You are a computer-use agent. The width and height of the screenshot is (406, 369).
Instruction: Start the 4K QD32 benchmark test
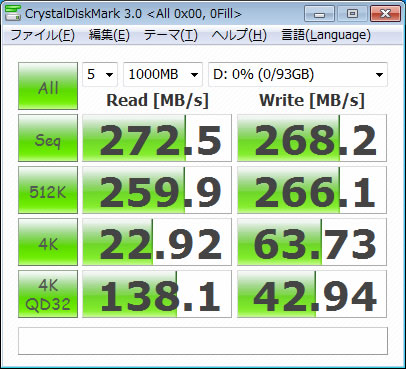48,294
